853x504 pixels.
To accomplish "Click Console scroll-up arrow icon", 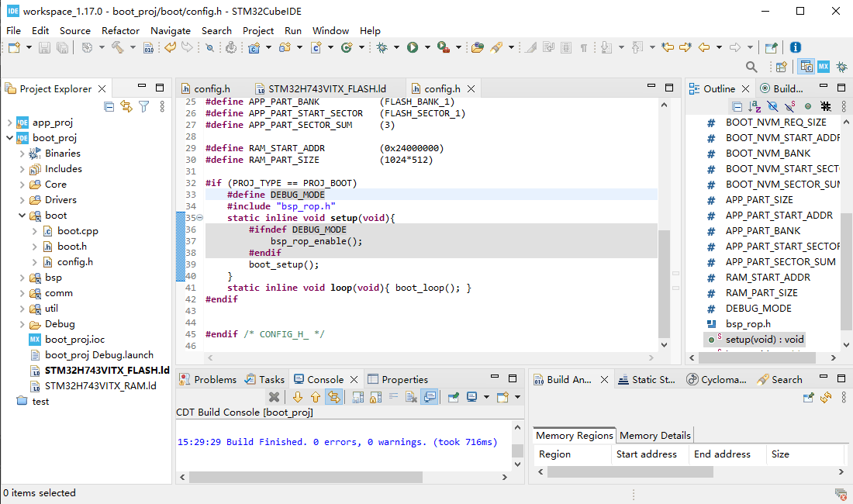I will [316, 397].
